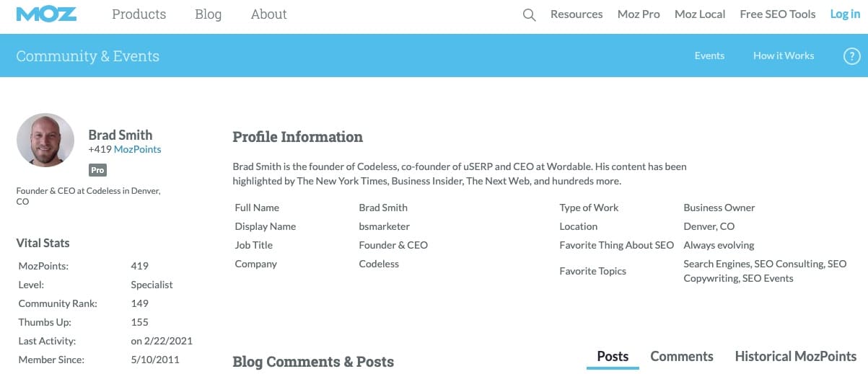Visit Moz Pro link

[x=639, y=14]
